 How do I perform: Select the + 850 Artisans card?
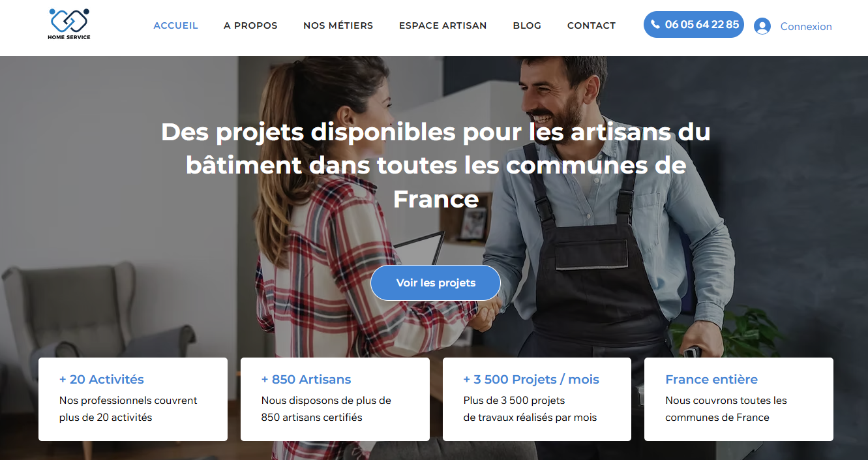pyautogui.click(x=335, y=399)
